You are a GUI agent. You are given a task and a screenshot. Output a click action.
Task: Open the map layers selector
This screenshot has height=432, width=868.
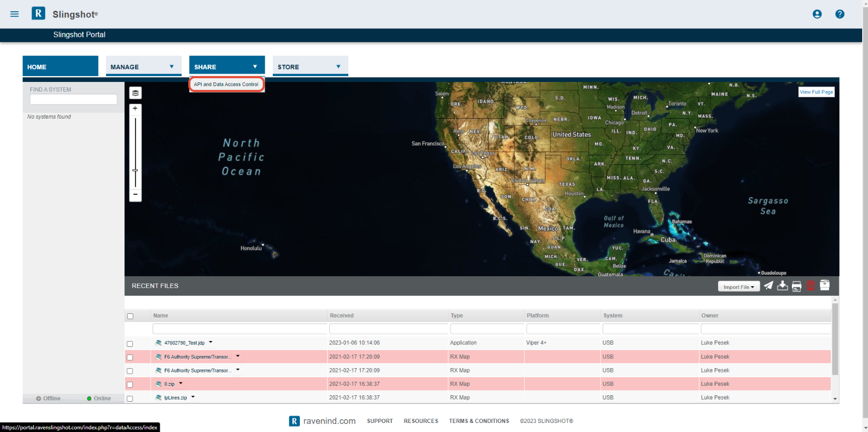136,93
